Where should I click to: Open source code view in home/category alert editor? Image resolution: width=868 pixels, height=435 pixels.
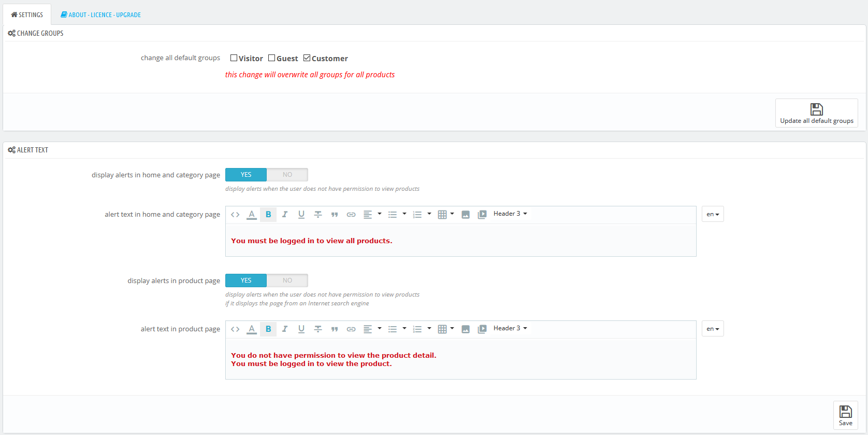point(235,215)
